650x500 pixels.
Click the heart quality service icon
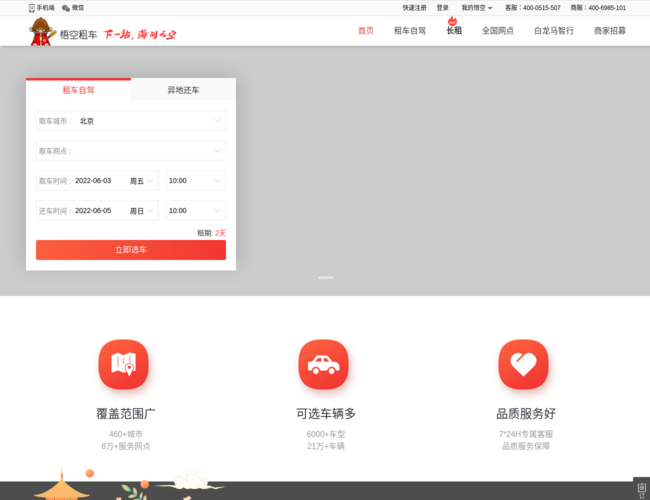coord(524,364)
